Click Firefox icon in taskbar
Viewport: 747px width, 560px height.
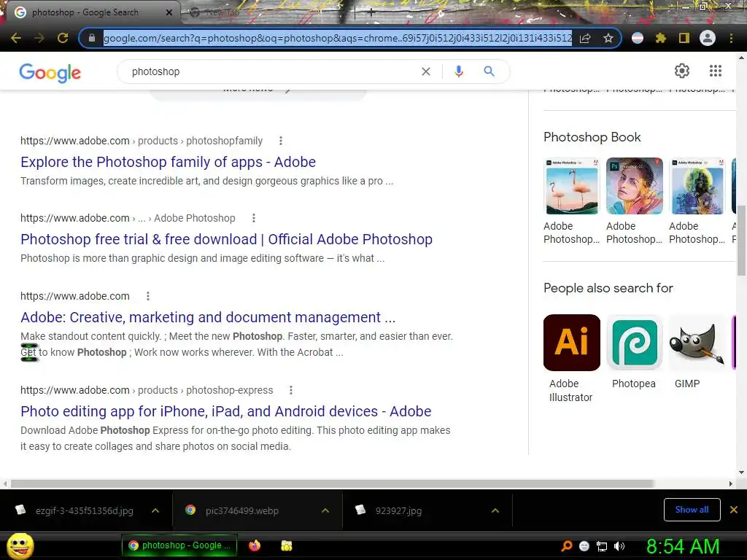(x=255, y=545)
